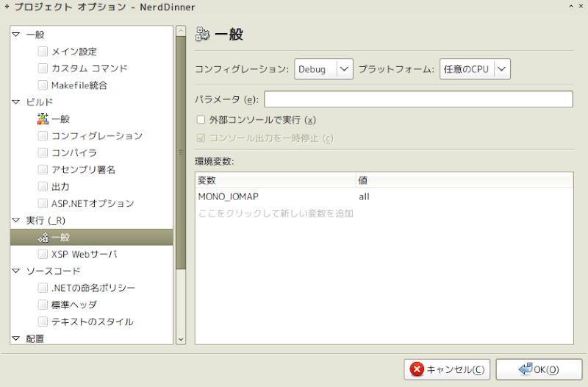Click the アセンブリ署名 item icon

pos(43,169)
